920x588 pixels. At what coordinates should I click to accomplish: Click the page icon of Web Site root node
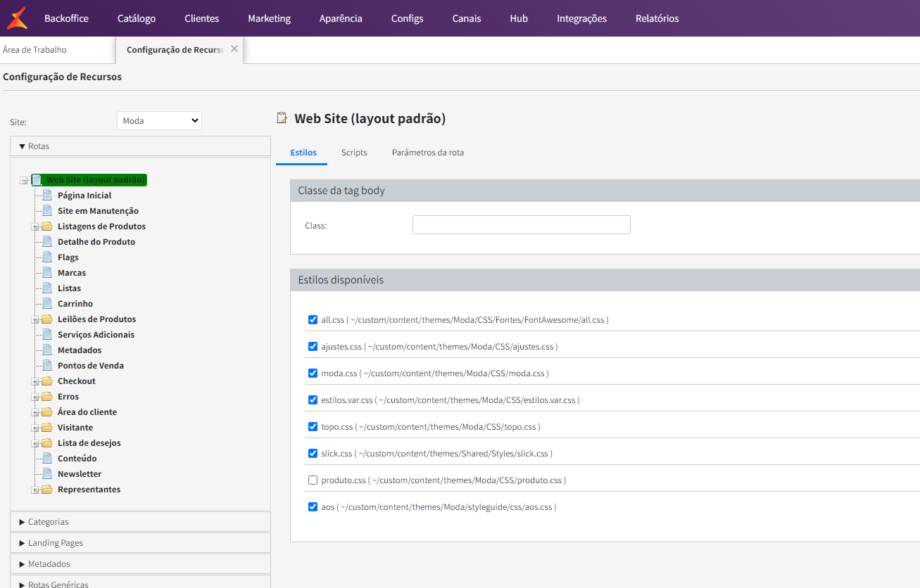[x=37, y=180]
